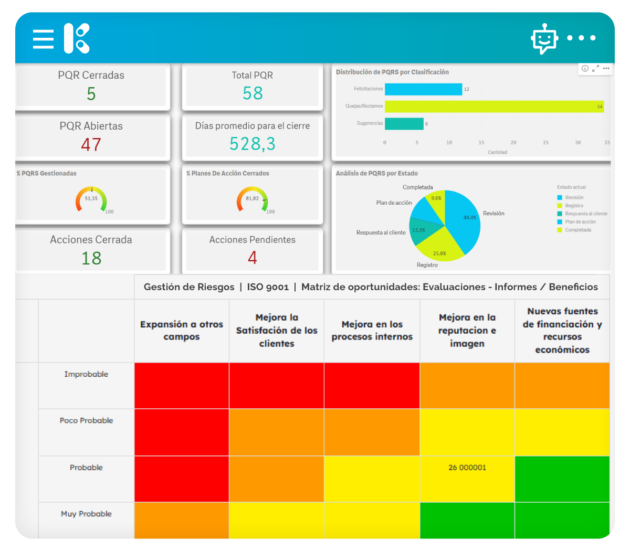Select the PQR Cerradas KPI card

[x=92, y=87]
